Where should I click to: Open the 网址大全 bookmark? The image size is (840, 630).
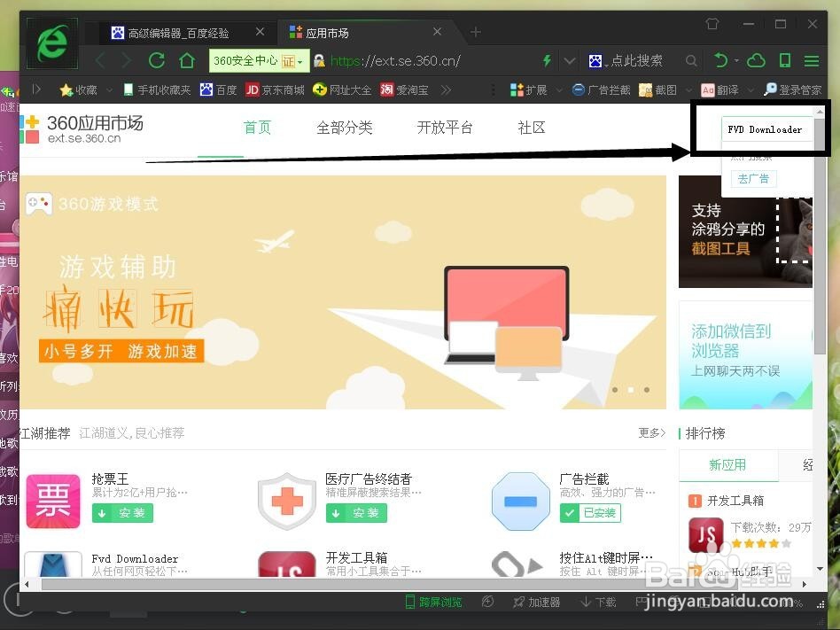pyautogui.click(x=342, y=90)
